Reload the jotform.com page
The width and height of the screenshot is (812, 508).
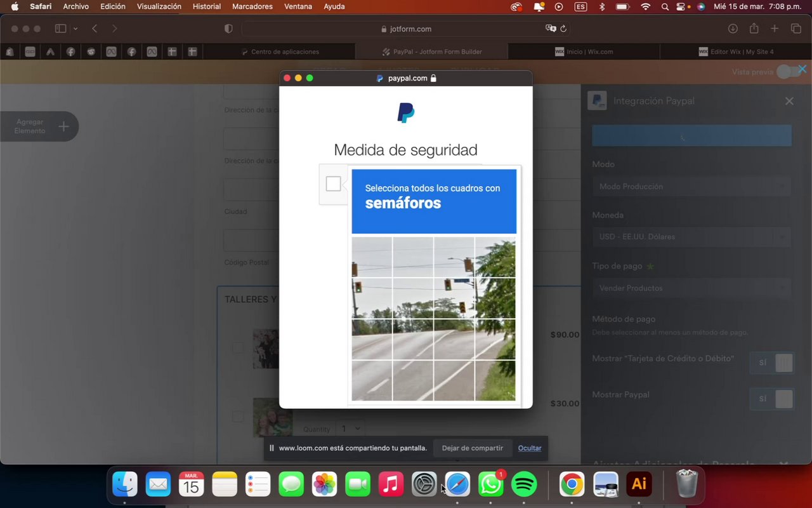(x=563, y=29)
